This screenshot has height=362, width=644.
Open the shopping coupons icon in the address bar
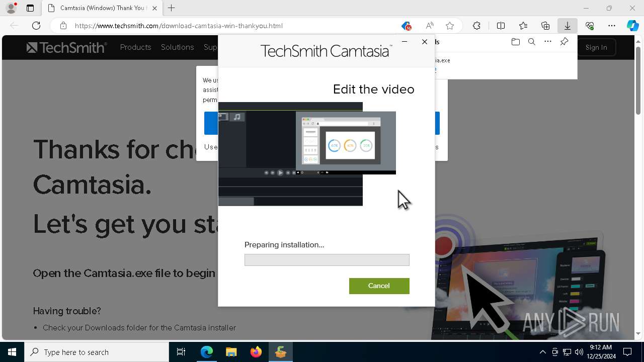coord(406,26)
